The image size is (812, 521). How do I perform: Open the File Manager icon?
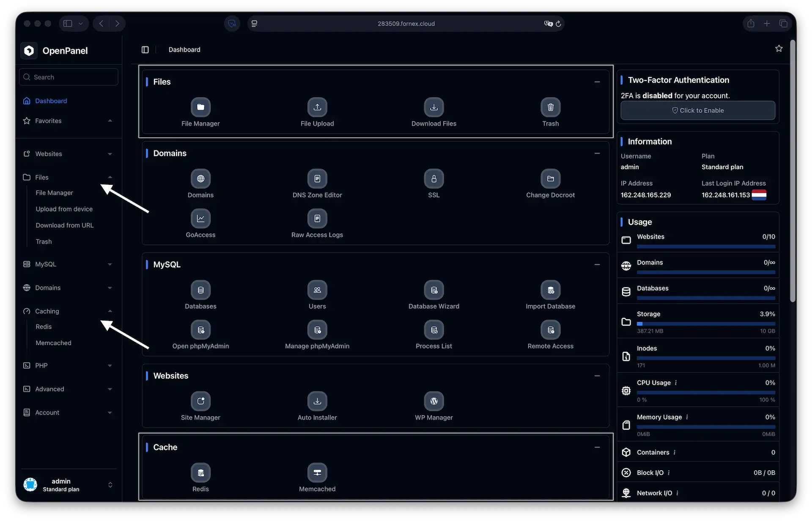[x=200, y=107]
